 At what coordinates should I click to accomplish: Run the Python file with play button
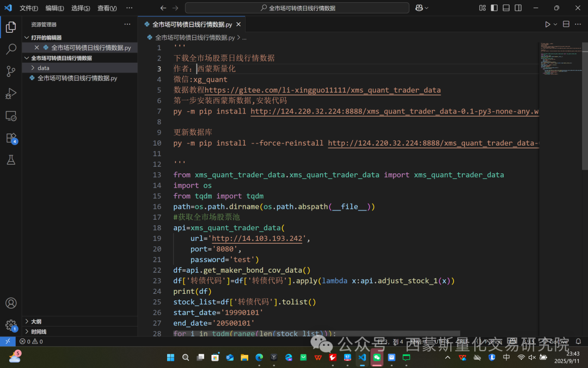[548, 24]
